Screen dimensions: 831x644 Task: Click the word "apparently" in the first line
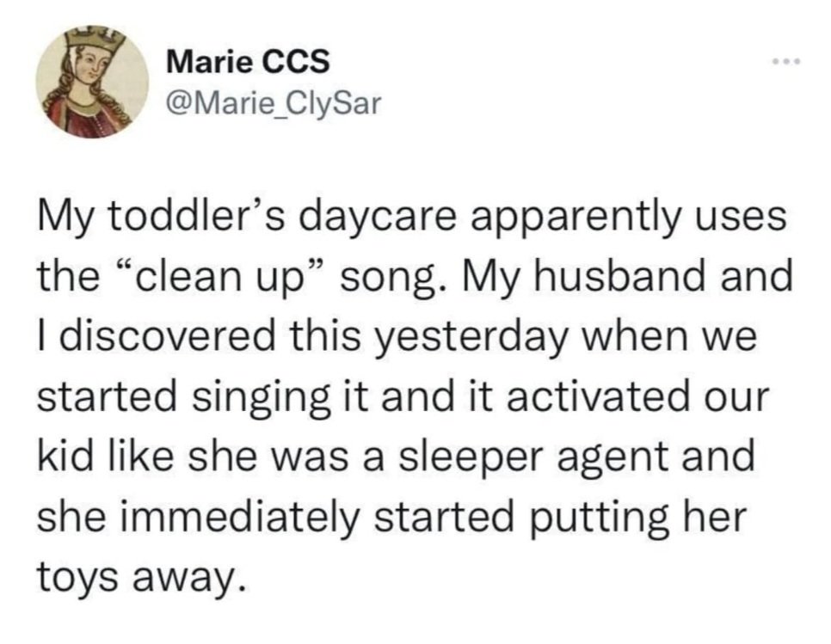point(576,219)
